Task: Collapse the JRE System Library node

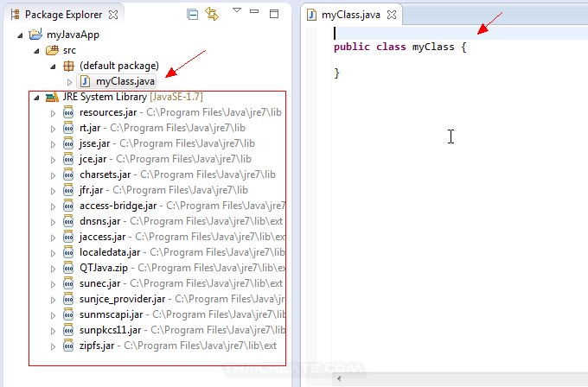Action: click(36, 98)
